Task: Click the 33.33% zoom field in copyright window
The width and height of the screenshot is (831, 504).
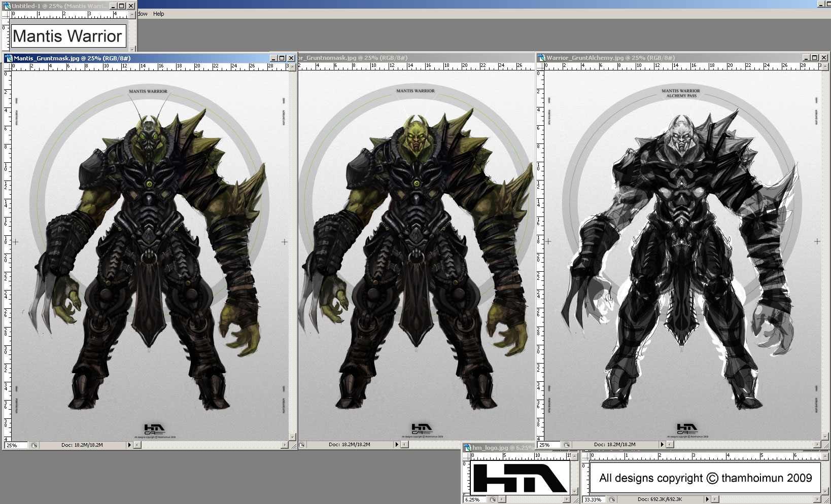Action: 595,499
